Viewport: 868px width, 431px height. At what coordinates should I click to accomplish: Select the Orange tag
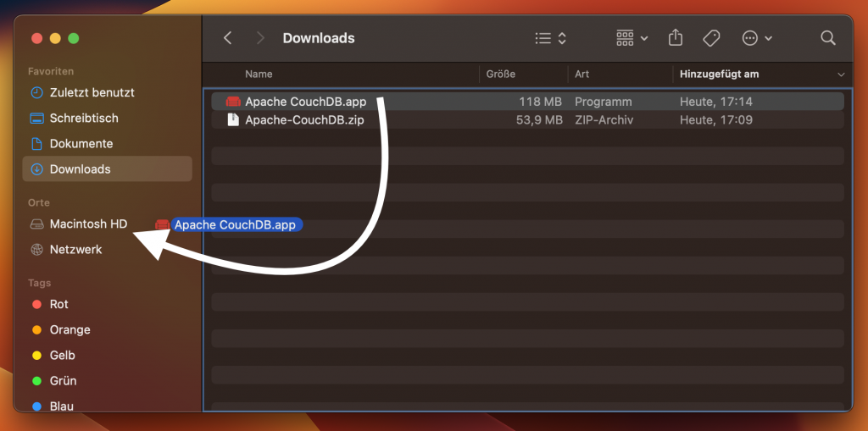(107, 329)
